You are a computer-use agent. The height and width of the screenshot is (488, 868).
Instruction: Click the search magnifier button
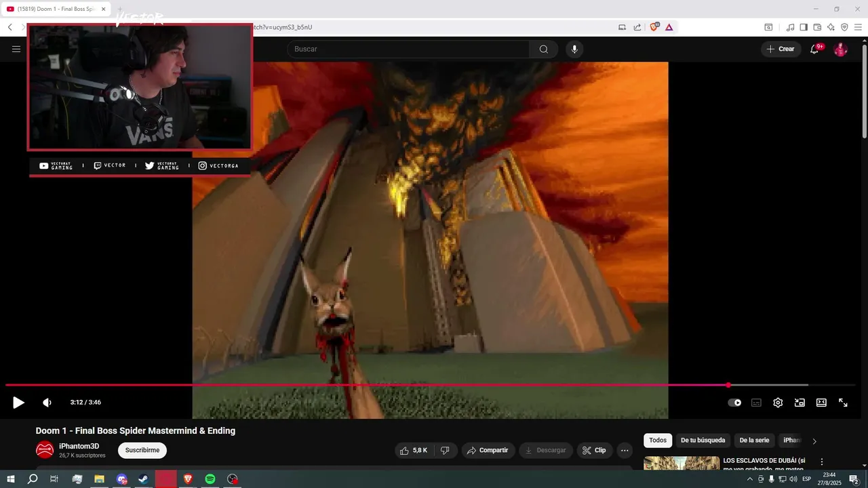click(x=544, y=49)
